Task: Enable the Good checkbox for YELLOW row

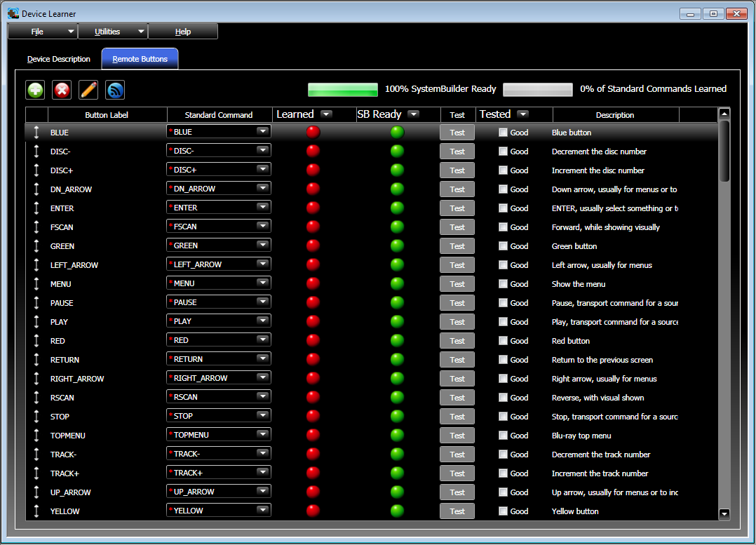Action: tap(503, 511)
